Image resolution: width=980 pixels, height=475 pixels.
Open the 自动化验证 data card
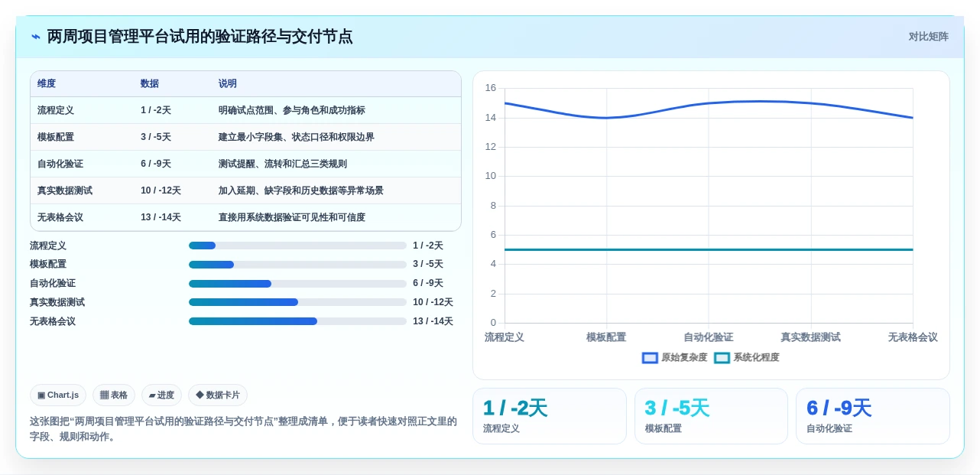[x=873, y=416]
